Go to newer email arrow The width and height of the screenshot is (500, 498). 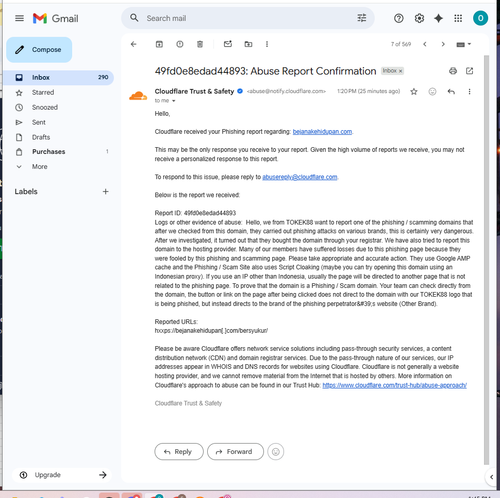[425, 44]
